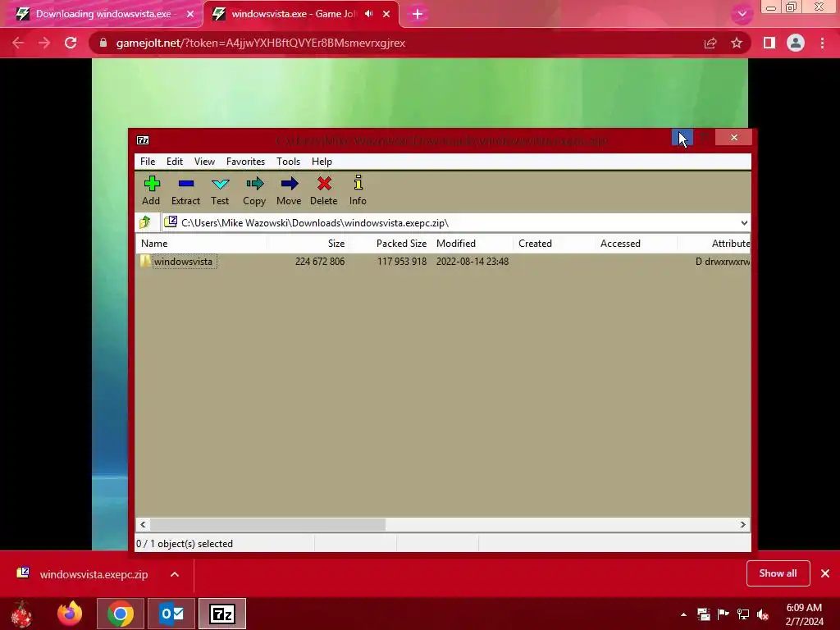Close the windowsvista.exe Game Jolt tab
The height and width of the screenshot is (630, 840).
pyautogui.click(x=386, y=15)
